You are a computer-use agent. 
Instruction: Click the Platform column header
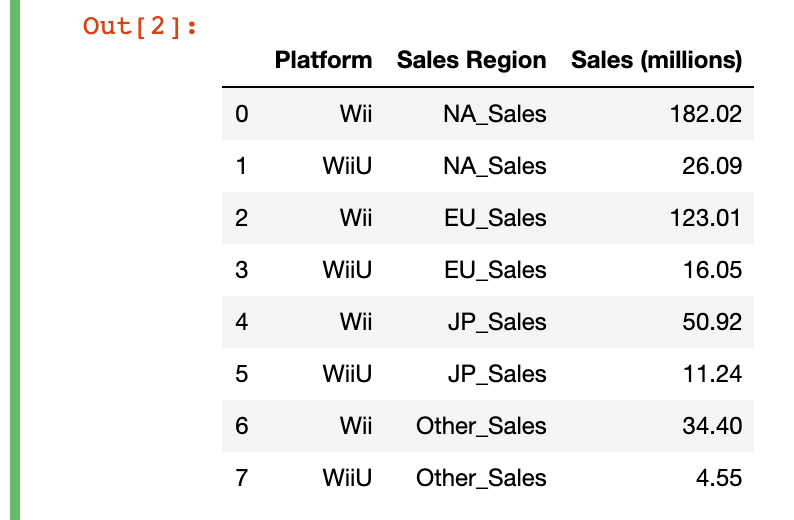pos(323,60)
